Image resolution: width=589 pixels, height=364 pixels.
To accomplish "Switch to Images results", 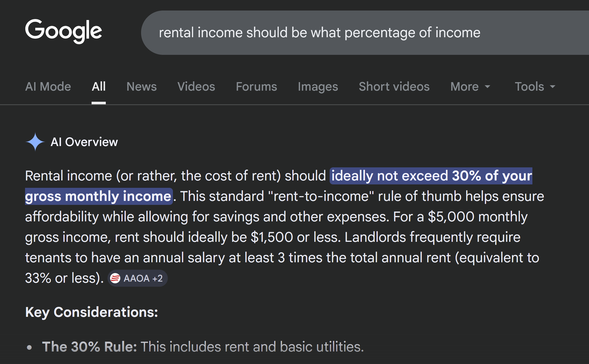I will tap(318, 87).
